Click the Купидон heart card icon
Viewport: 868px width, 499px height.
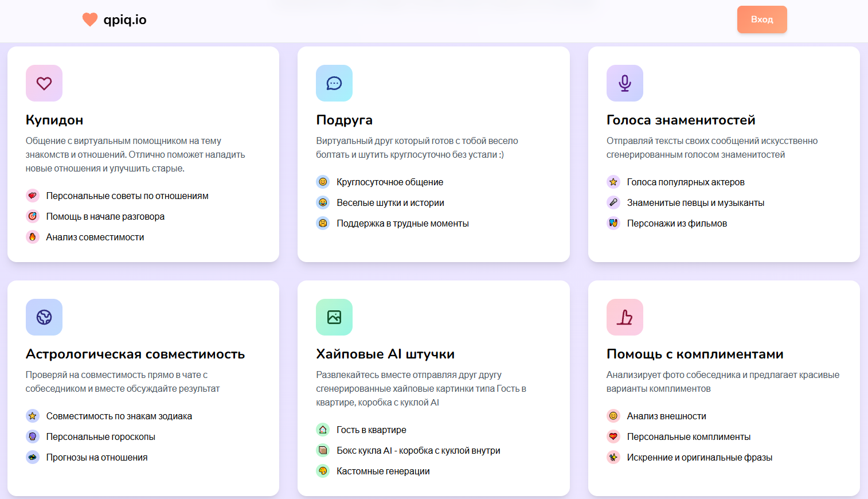(x=44, y=83)
